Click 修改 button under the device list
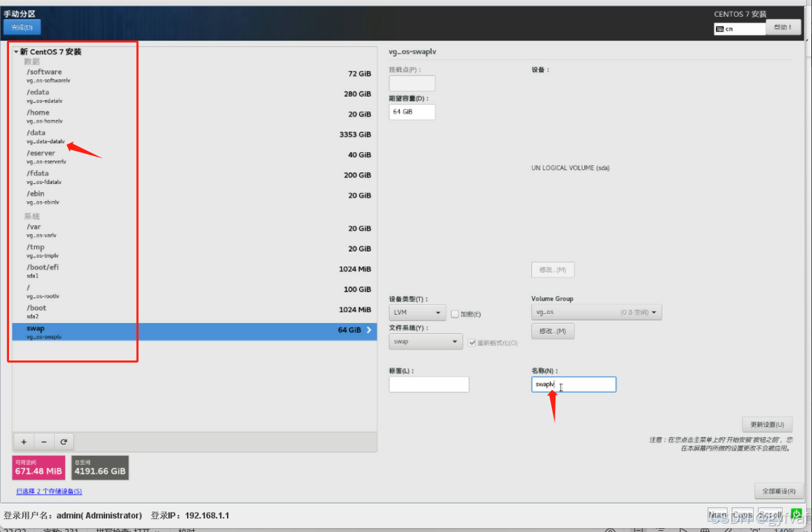The image size is (812, 532). [x=553, y=270]
